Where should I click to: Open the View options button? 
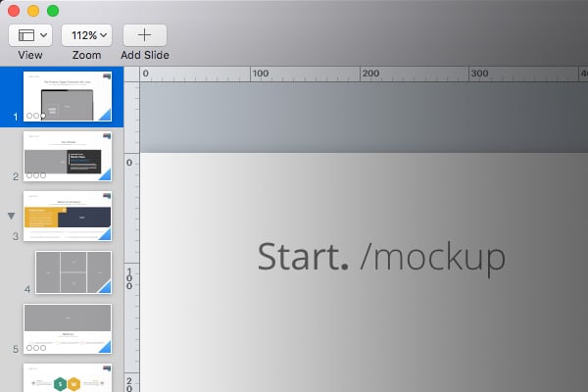click(x=30, y=35)
